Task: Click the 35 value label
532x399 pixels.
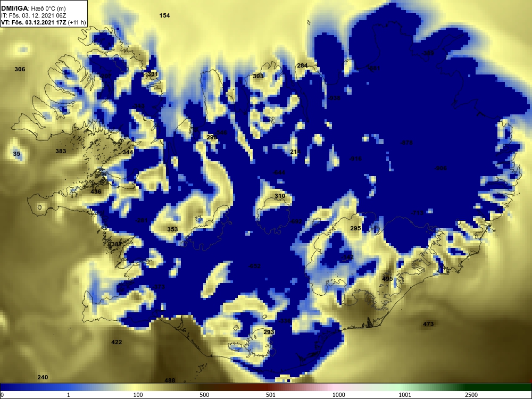Action: (16, 154)
